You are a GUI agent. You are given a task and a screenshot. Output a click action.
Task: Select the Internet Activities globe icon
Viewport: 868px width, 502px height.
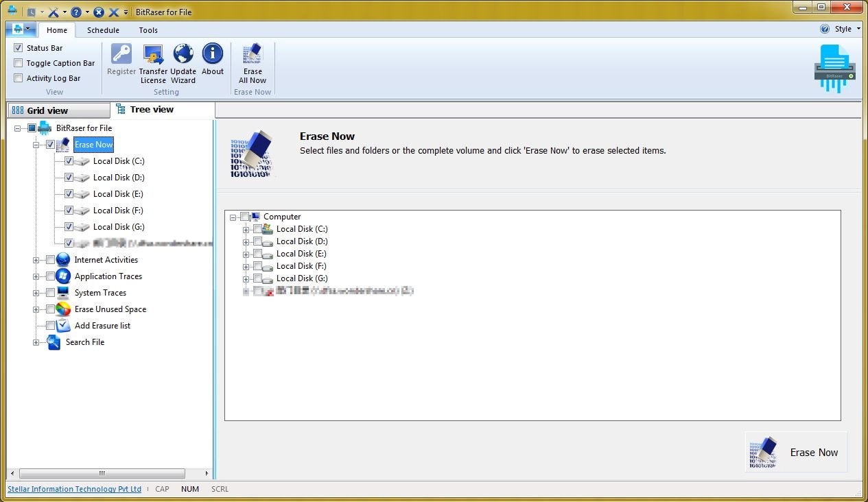[x=63, y=260]
